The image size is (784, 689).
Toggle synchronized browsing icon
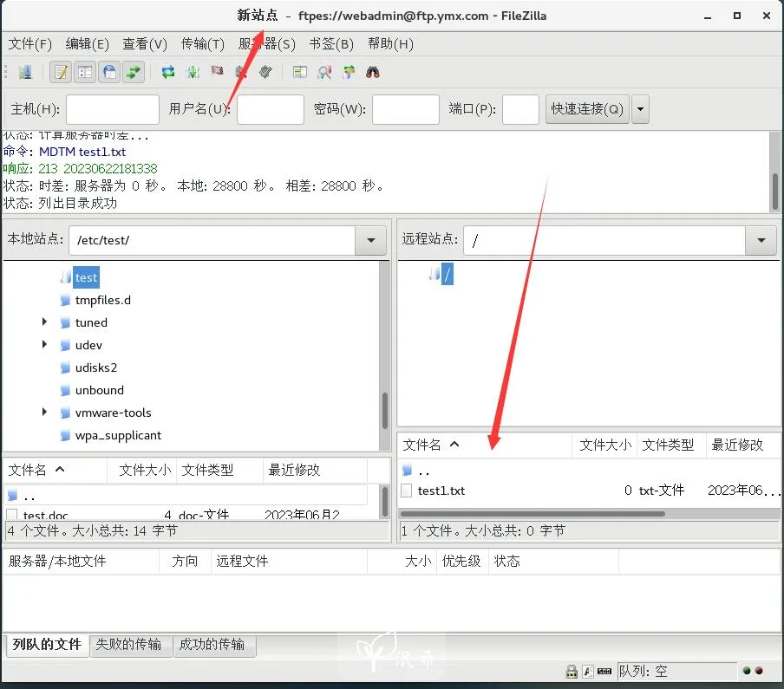(x=349, y=73)
